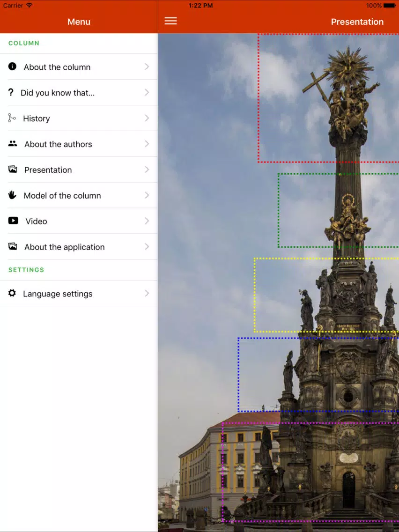Screen dimensions: 399x532
Task: Click chevron on About the column row
Action: point(147,66)
